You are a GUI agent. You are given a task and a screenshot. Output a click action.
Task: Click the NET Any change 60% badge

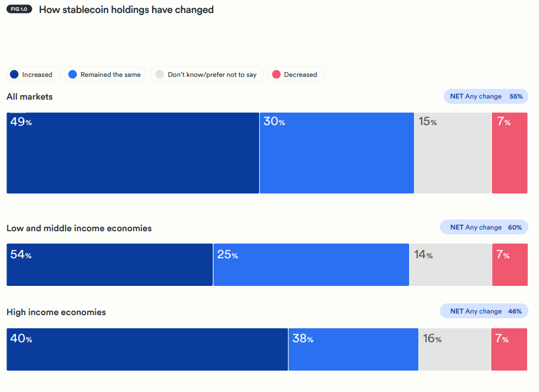point(484,227)
